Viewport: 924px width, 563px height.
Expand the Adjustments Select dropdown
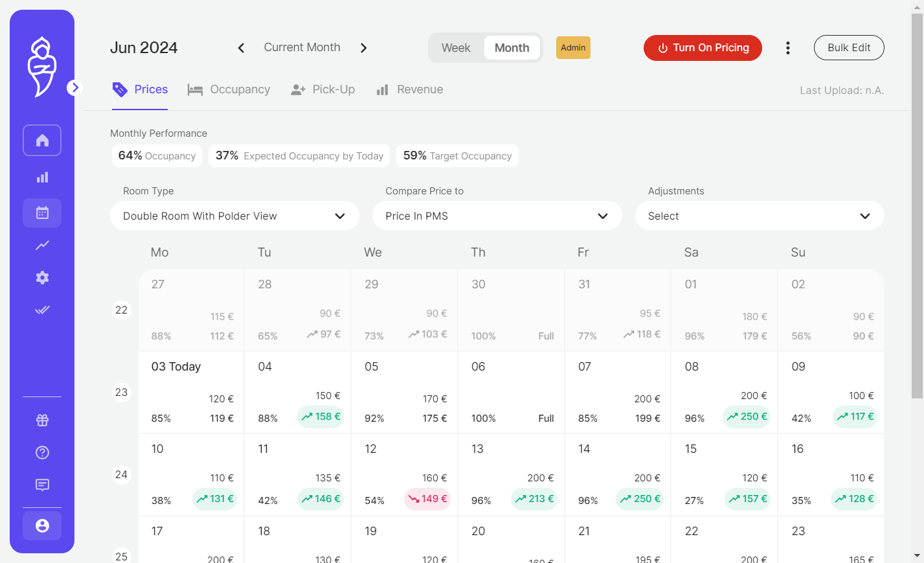coord(760,216)
